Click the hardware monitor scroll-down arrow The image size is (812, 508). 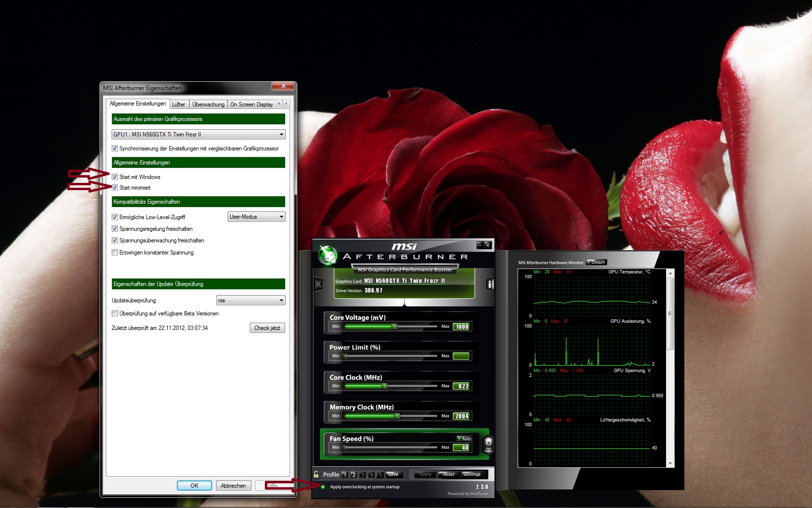pyautogui.click(x=670, y=463)
